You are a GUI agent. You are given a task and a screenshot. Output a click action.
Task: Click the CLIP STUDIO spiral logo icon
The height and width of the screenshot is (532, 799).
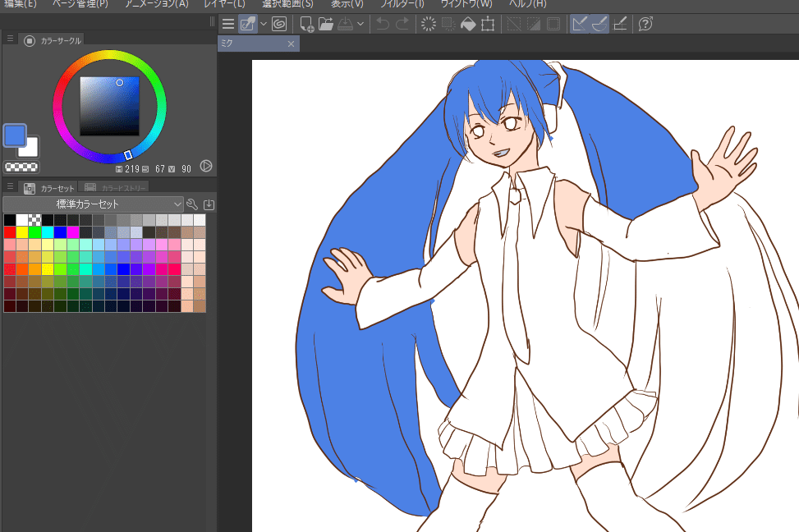(279, 24)
